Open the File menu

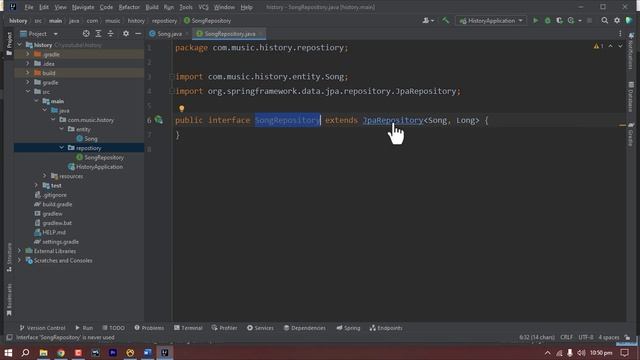tap(29, 7)
